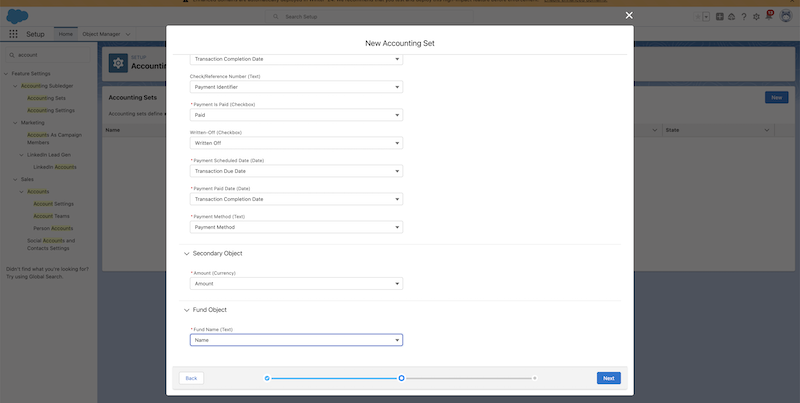800x403 pixels.
Task: Open the App Launcher grid icon
Action: click(14, 34)
